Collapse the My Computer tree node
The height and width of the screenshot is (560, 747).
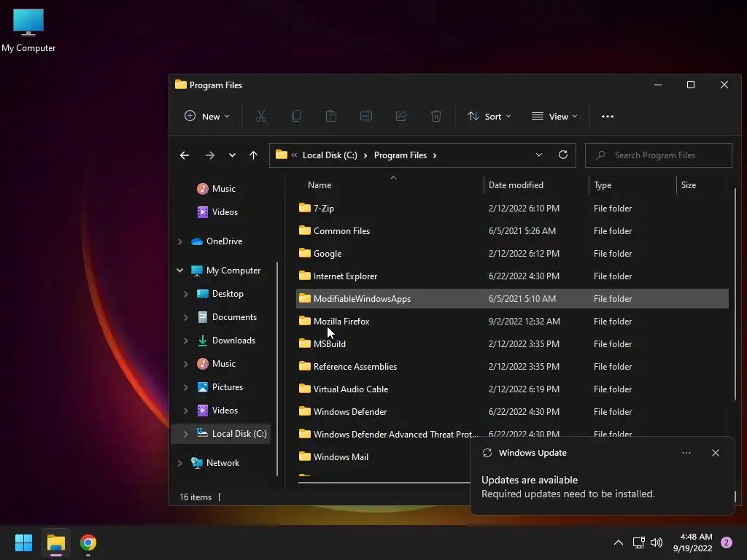coord(180,271)
